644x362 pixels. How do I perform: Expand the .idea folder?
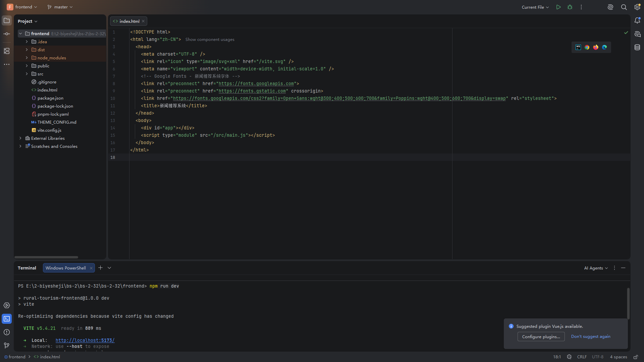27,42
